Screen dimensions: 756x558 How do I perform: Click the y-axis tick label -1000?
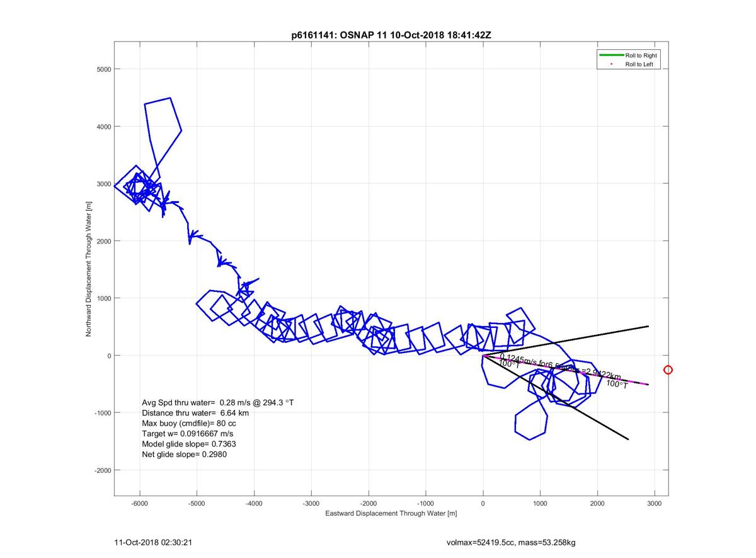coord(103,413)
